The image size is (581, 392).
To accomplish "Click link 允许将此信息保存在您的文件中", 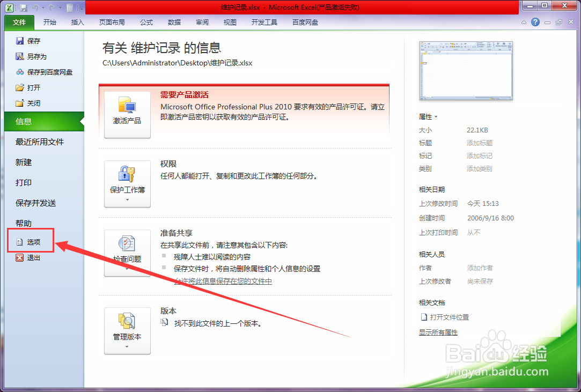I will (x=223, y=281).
